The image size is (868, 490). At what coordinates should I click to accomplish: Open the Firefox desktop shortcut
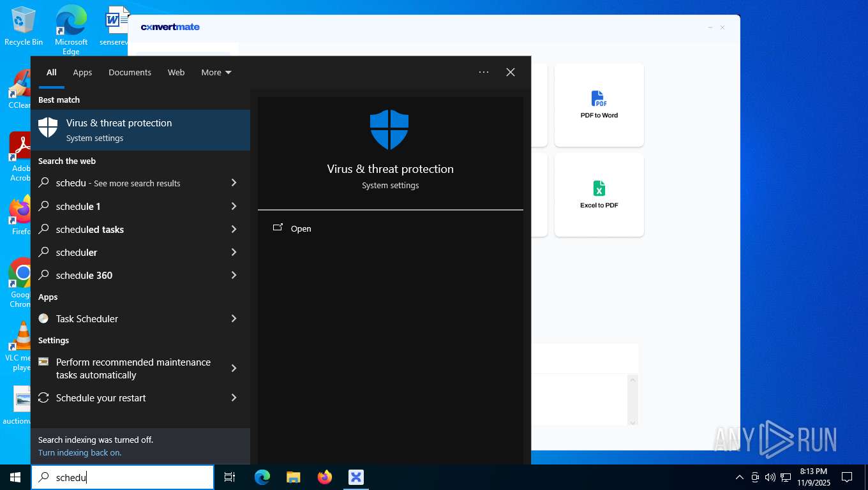coord(19,215)
